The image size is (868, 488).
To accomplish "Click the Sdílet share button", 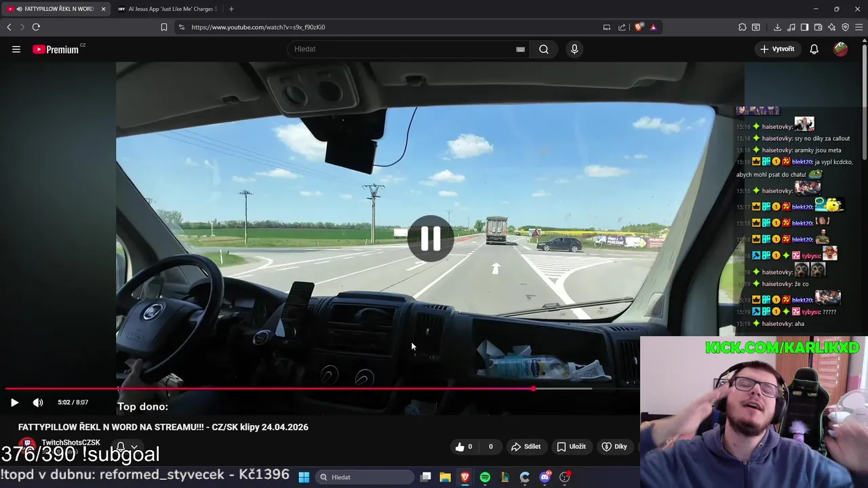I will 526,447.
